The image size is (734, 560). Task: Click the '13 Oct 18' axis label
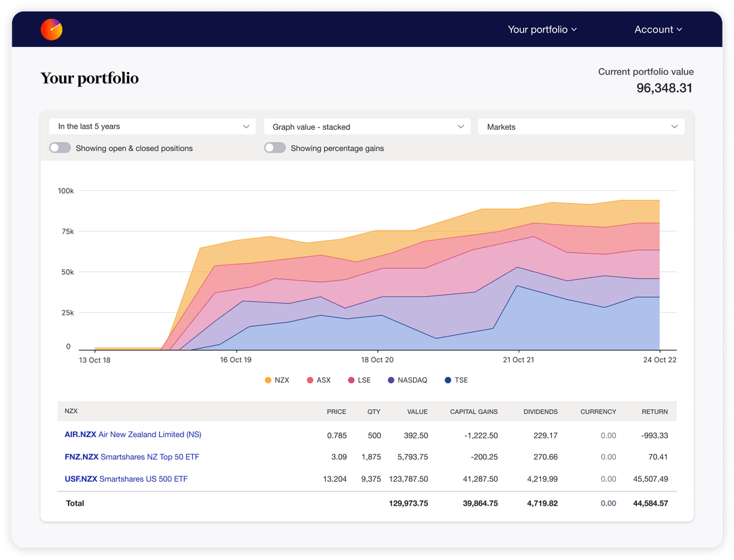pyautogui.click(x=94, y=360)
